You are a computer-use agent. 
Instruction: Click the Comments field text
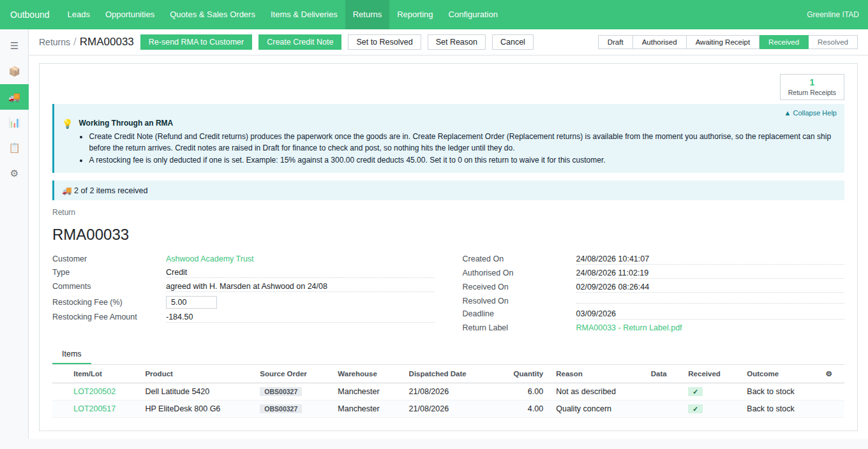click(x=246, y=286)
